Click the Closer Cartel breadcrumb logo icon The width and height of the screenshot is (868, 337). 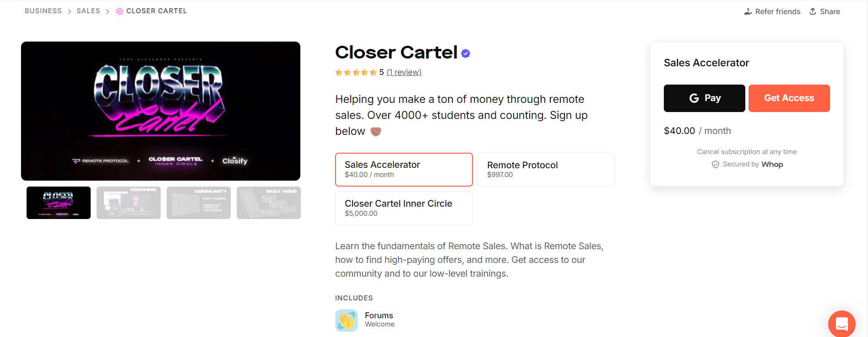pos(119,11)
